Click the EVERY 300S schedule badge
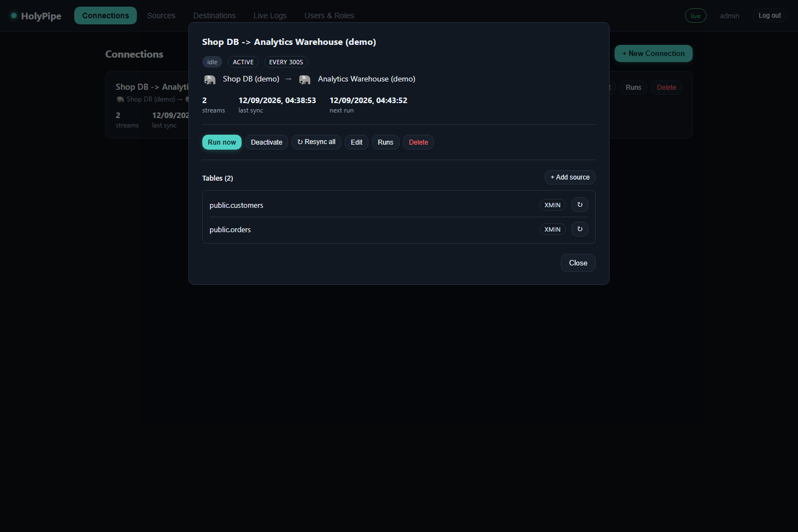The height and width of the screenshot is (532, 798). pos(286,62)
